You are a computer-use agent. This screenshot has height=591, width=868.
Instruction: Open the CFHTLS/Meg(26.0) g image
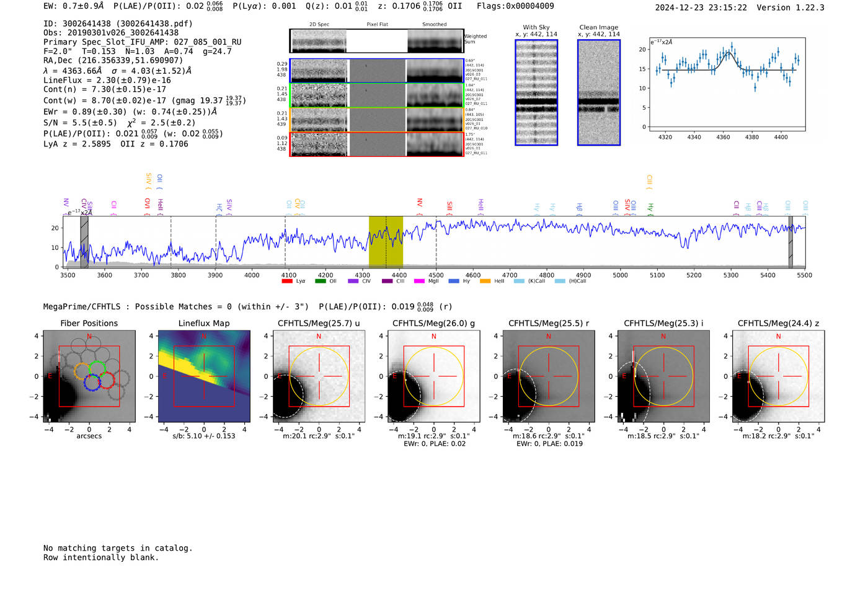[434, 376]
